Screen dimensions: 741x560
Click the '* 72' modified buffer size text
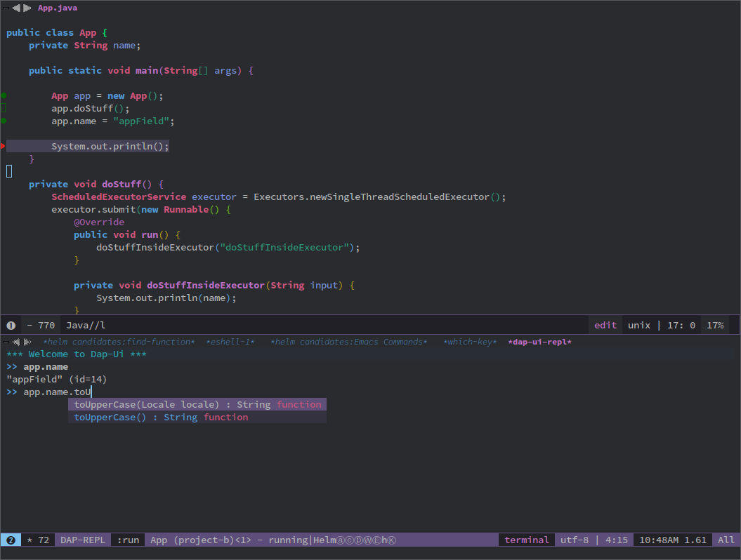pos(38,540)
